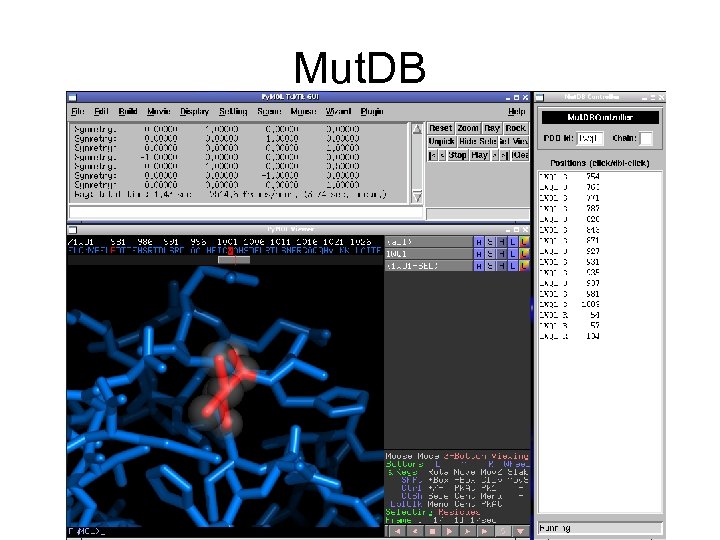Open the Display menu
Screen dimensions: 720x540
point(194,111)
